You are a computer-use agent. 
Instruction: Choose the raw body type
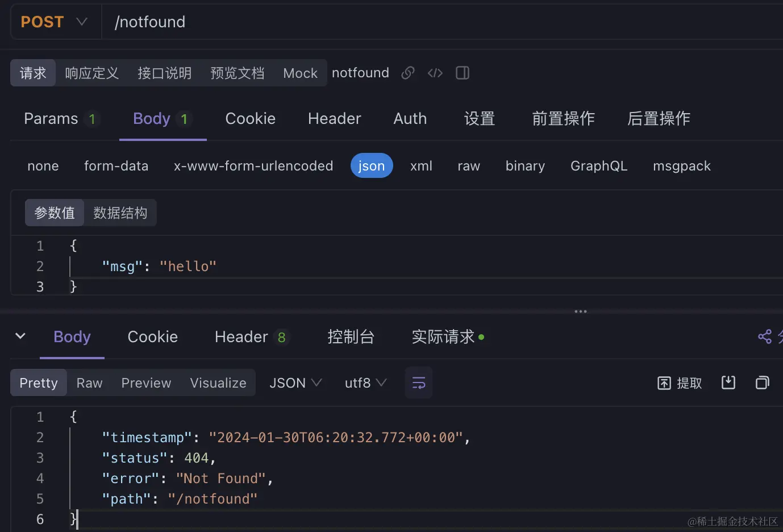click(x=469, y=166)
